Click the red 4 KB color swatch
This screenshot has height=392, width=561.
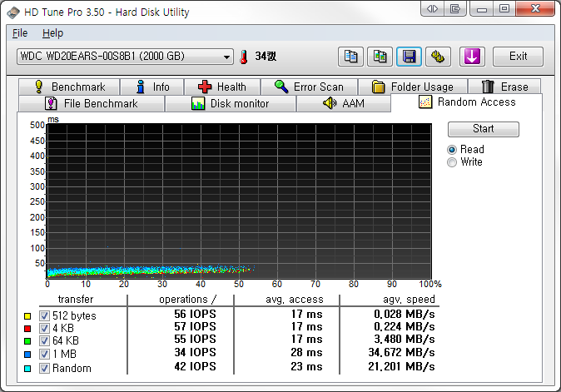27,329
